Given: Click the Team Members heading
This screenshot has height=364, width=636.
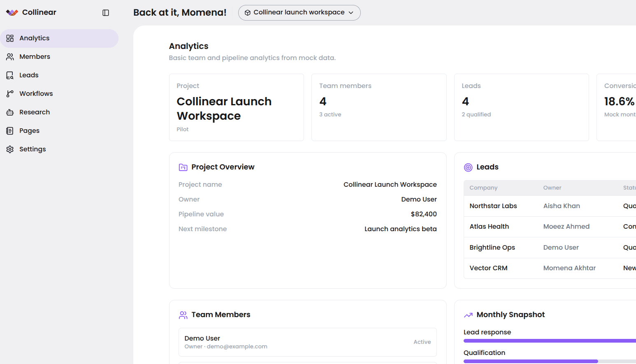Looking at the screenshot, I should tap(221, 315).
